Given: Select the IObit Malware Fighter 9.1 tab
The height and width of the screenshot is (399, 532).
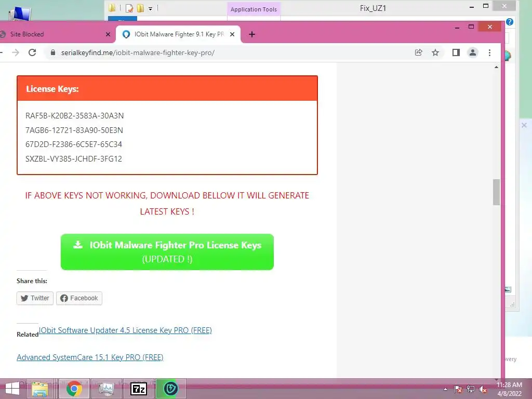Looking at the screenshot, I should [x=179, y=34].
